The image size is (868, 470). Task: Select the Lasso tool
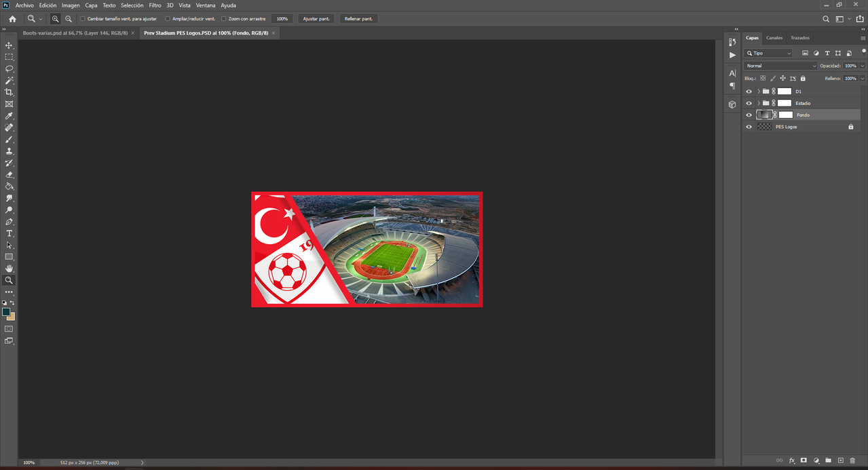click(x=9, y=68)
